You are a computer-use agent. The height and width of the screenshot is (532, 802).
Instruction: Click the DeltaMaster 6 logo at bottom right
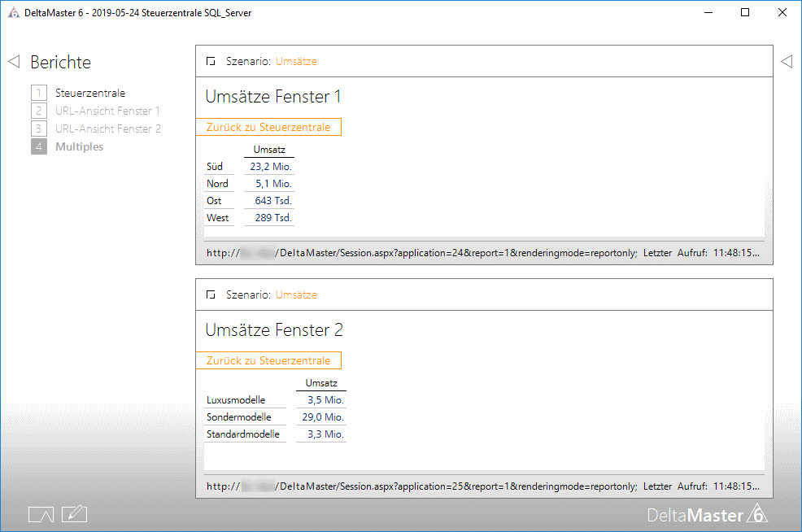point(708,514)
